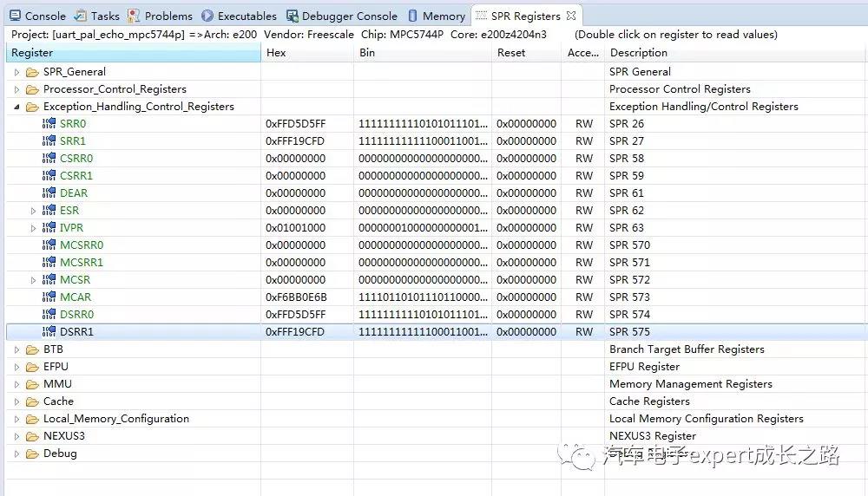This screenshot has width=868, height=496.
Task: Click the Cache folder icon
Action: 32,401
